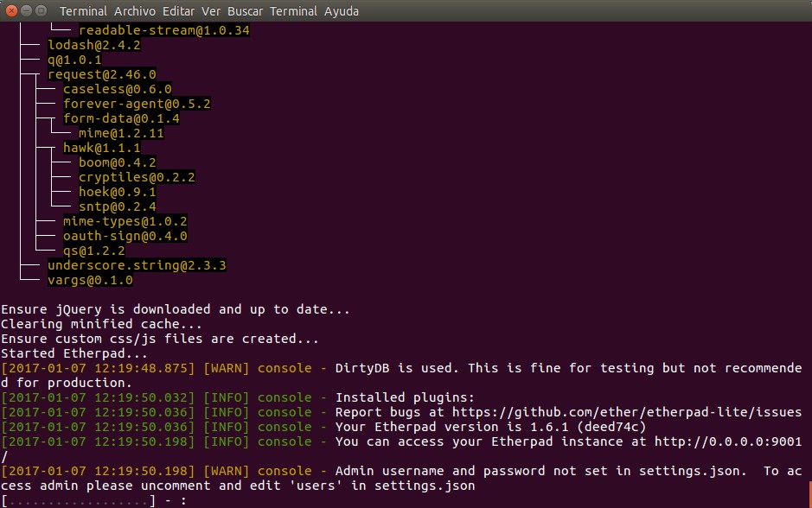Click the vargs@0.1.0 package entry
The image size is (812, 508).
tap(90, 280)
